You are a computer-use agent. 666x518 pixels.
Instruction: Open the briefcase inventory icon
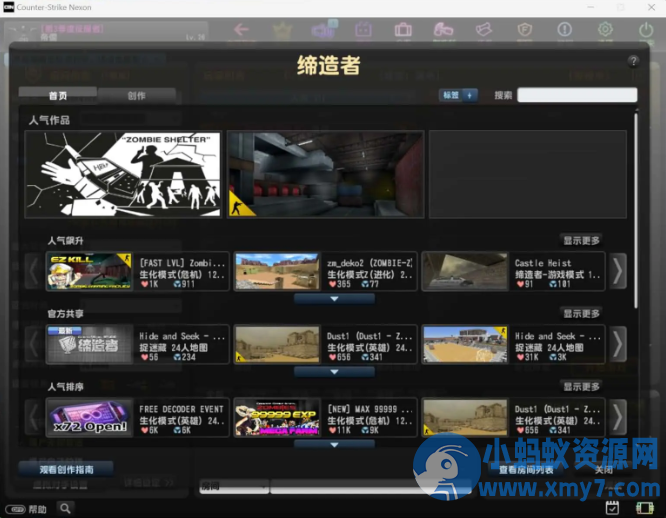(x=403, y=30)
